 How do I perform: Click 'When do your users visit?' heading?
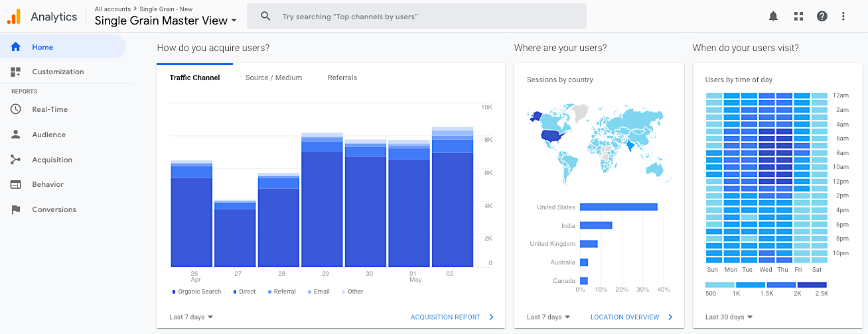(x=745, y=48)
